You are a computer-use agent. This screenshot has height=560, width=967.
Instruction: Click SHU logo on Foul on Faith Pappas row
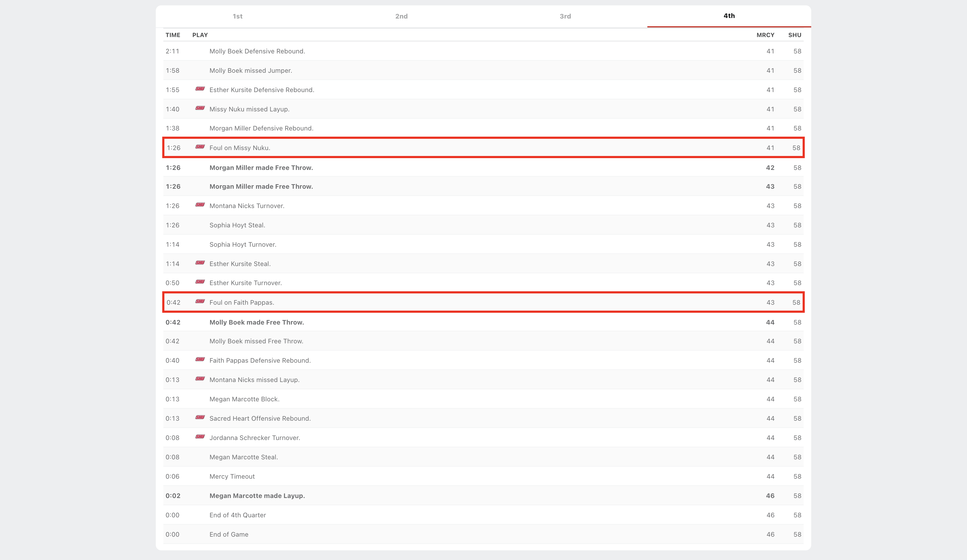(x=200, y=301)
